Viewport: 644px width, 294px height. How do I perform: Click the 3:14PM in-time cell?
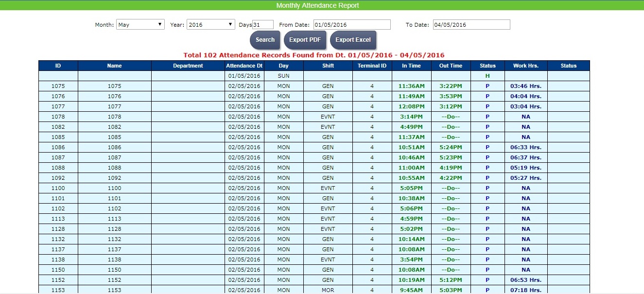(x=411, y=117)
